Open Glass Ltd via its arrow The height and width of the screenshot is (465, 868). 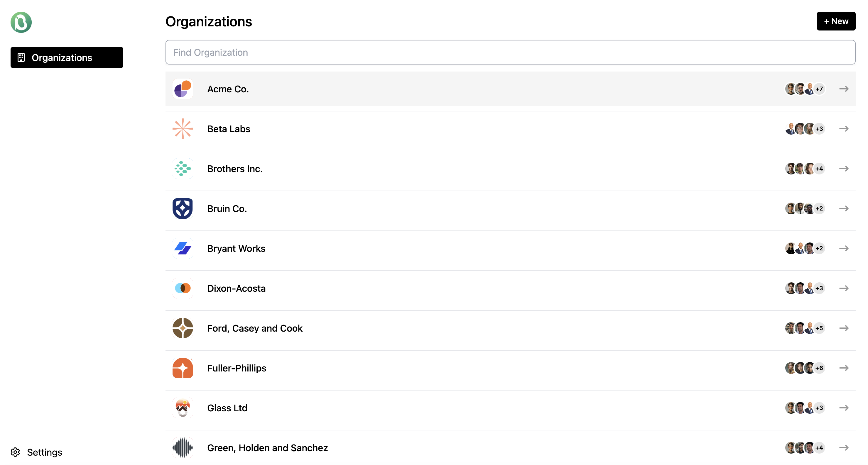coord(844,408)
